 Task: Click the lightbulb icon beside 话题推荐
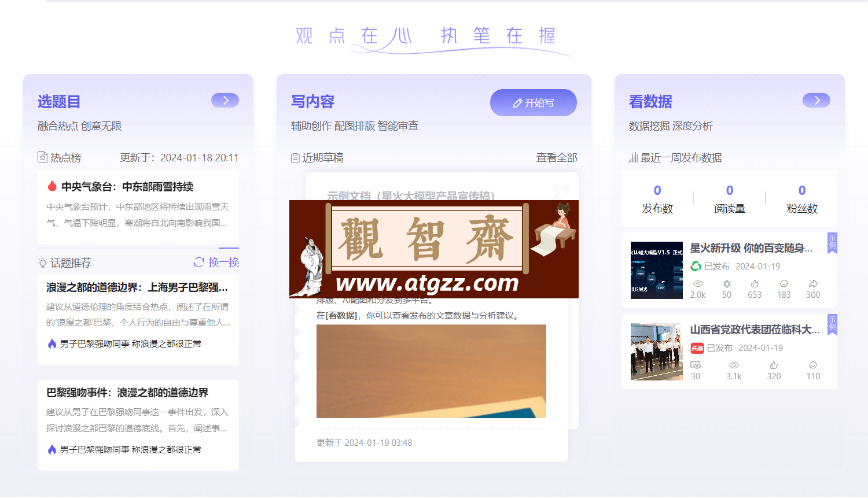(42, 263)
